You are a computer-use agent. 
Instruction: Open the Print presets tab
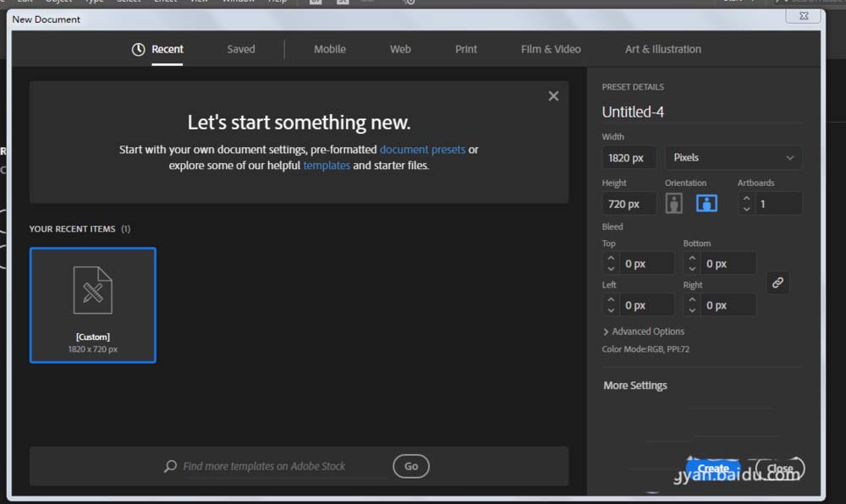[465, 49]
